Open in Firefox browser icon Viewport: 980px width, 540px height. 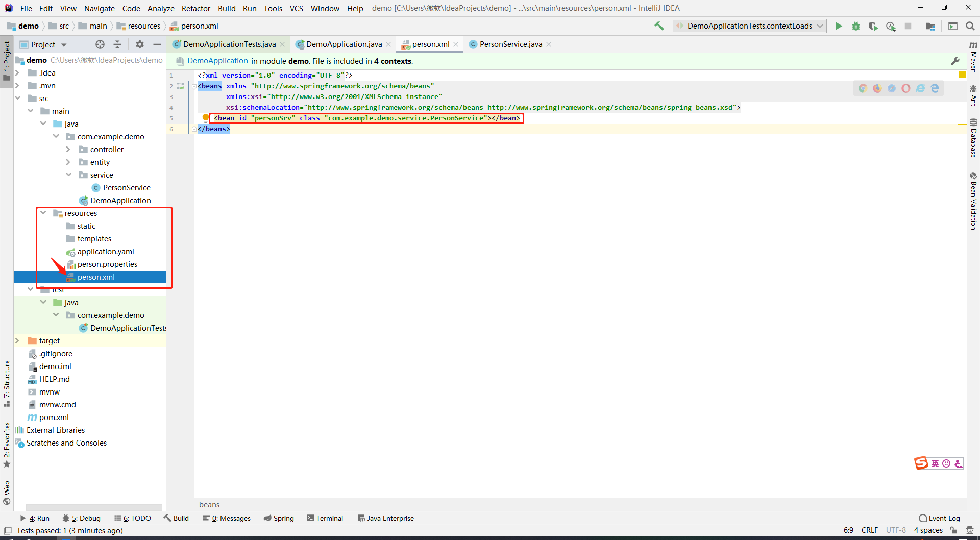[877, 88]
